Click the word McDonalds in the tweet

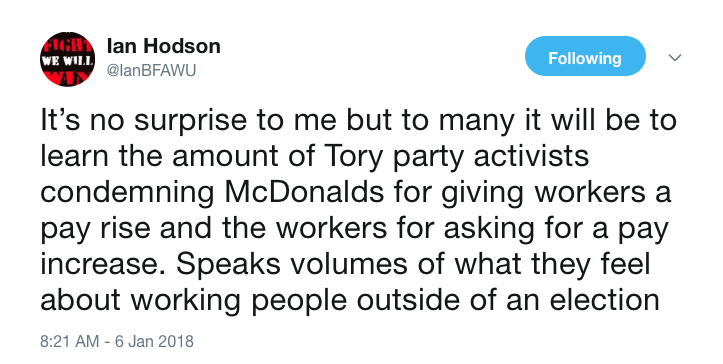pos(304,191)
